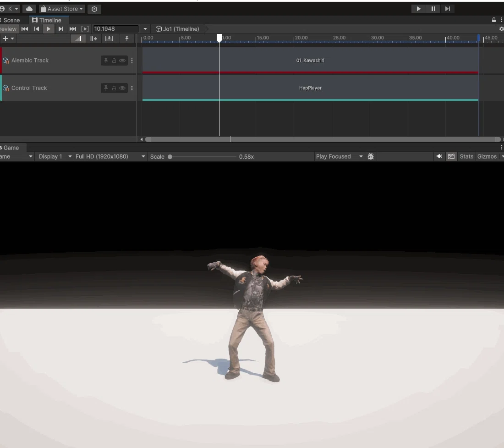
Task: Click the timeline time field 10.1948
Action: 115,29
